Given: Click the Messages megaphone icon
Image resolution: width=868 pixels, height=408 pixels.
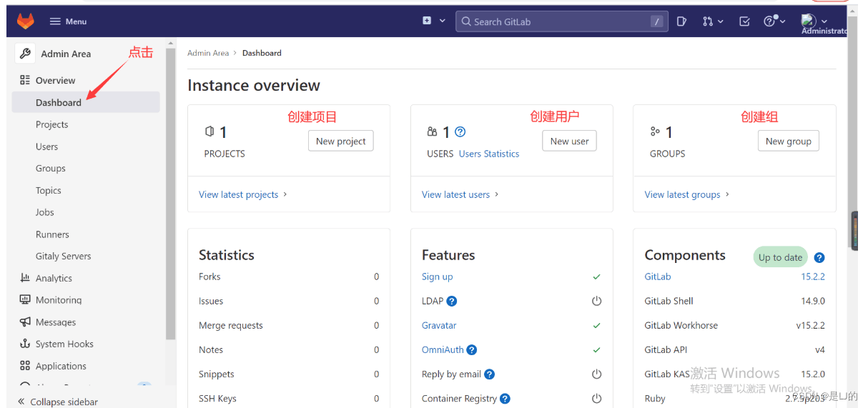Looking at the screenshot, I should 25,322.
